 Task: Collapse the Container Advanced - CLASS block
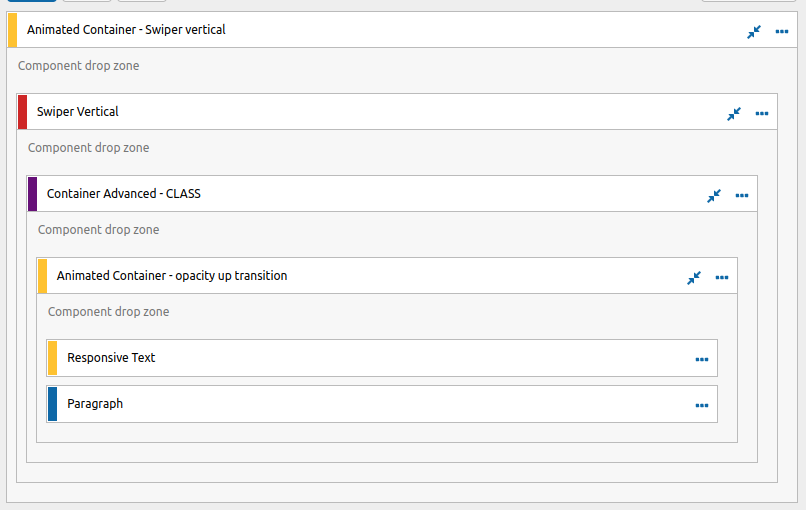[714, 196]
